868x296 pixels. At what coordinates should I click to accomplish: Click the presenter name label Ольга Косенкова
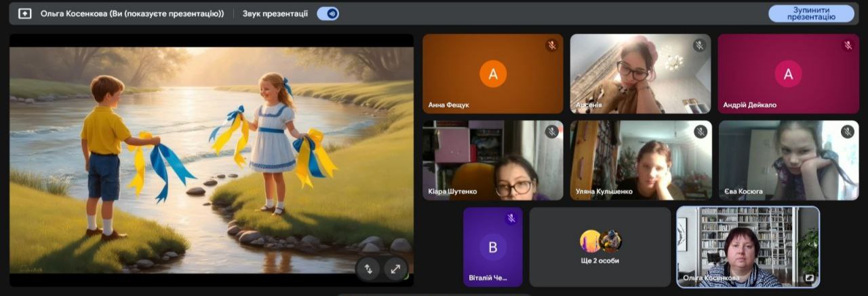(132, 14)
